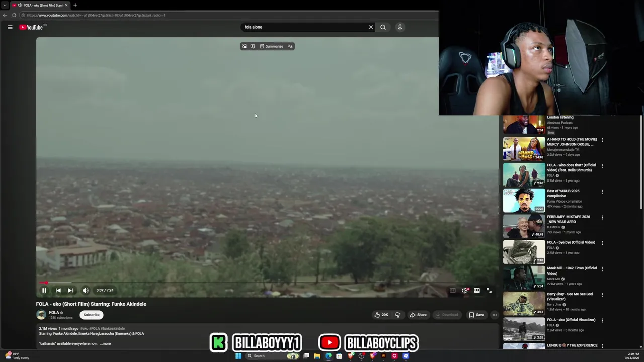Go to YouTube home via logo

(x=31, y=27)
